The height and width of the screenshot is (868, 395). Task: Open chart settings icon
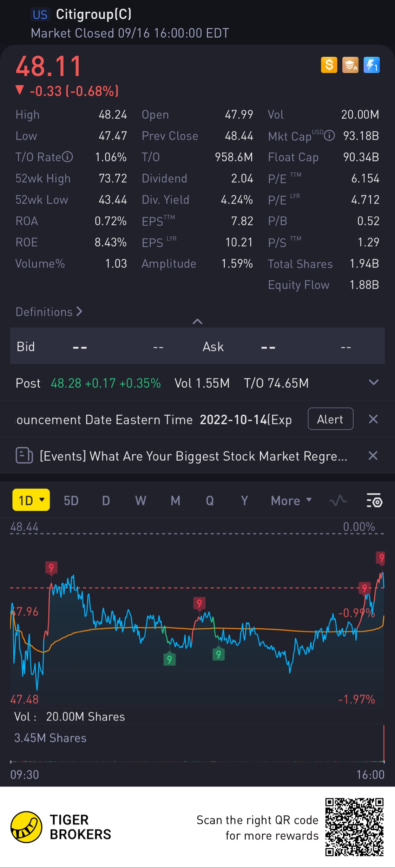click(x=374, y=500)
